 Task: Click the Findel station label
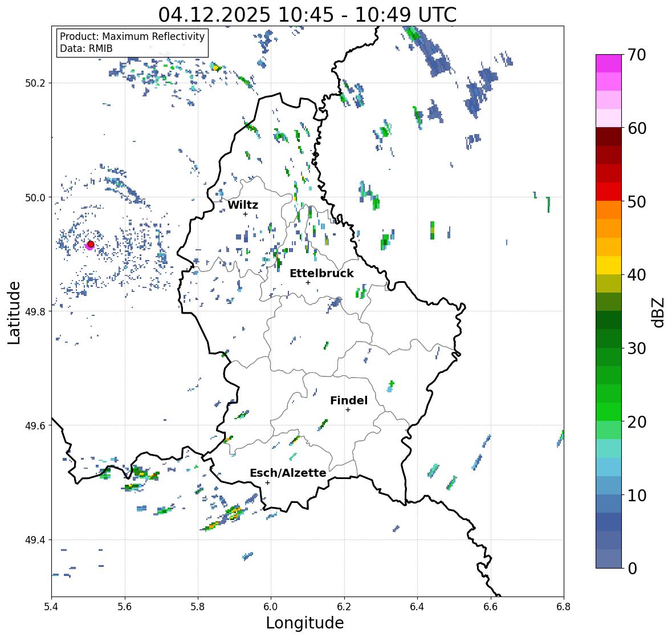348,400
